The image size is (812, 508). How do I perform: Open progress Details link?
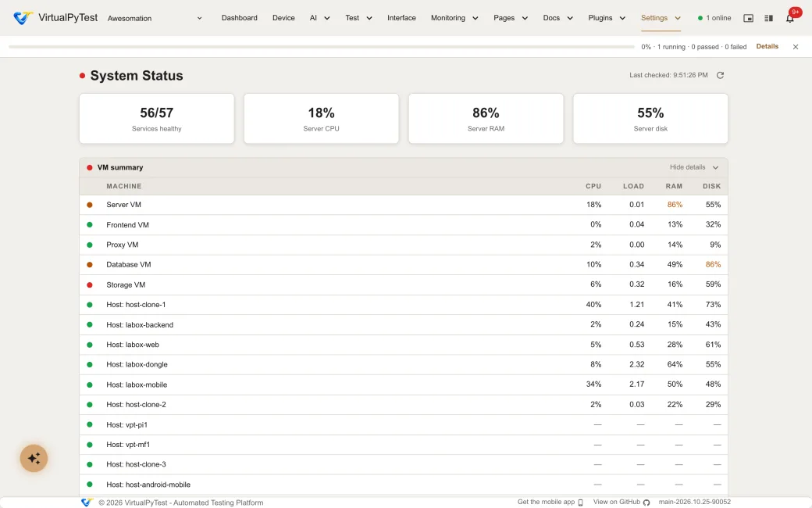(x=767, y=46)
